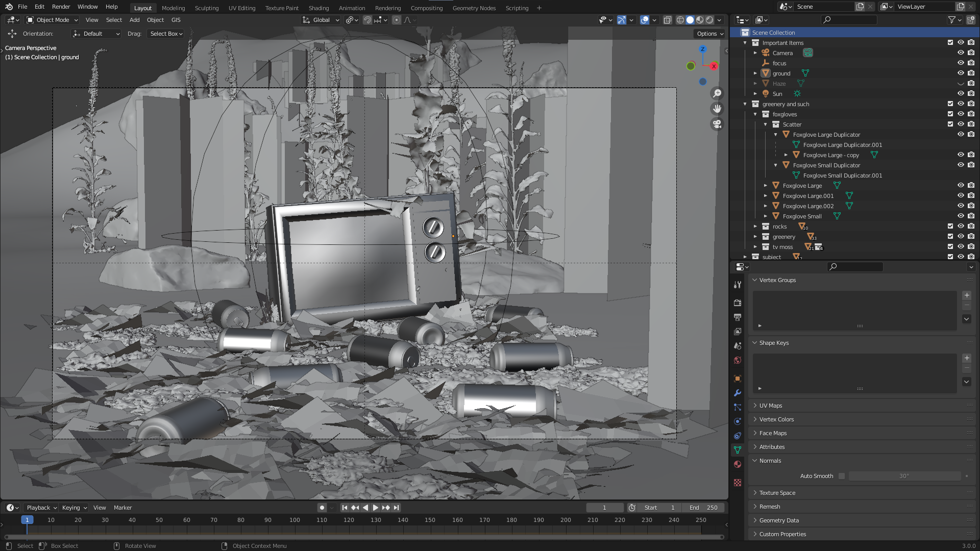Expand the Geometry Data panel
980x551 pixels.
coord(779,520)
